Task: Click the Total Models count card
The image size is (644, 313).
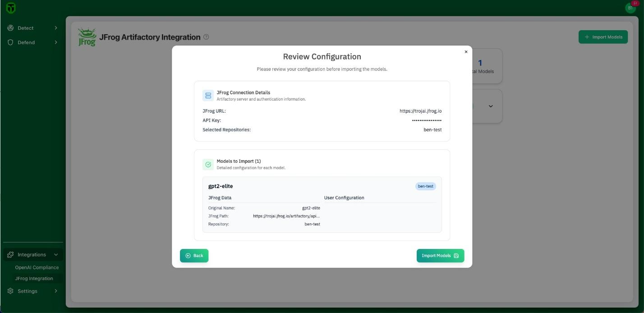Action: (487, 66)
